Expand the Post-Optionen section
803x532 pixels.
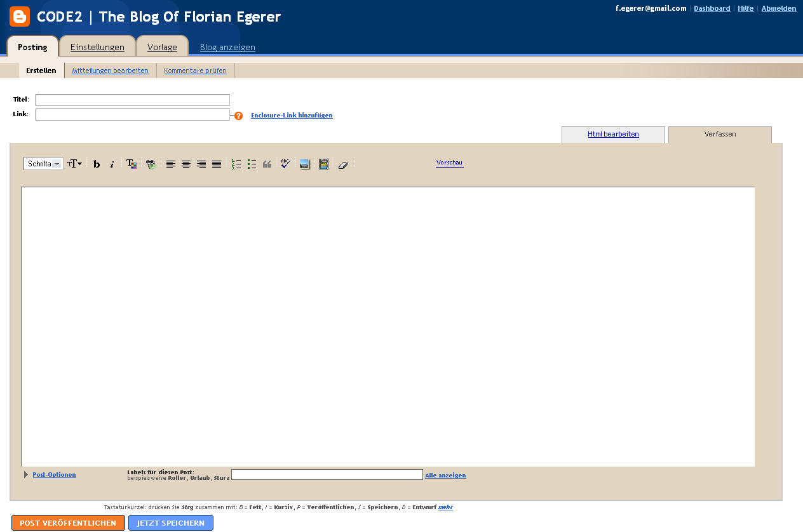click(x=54, y=474)
